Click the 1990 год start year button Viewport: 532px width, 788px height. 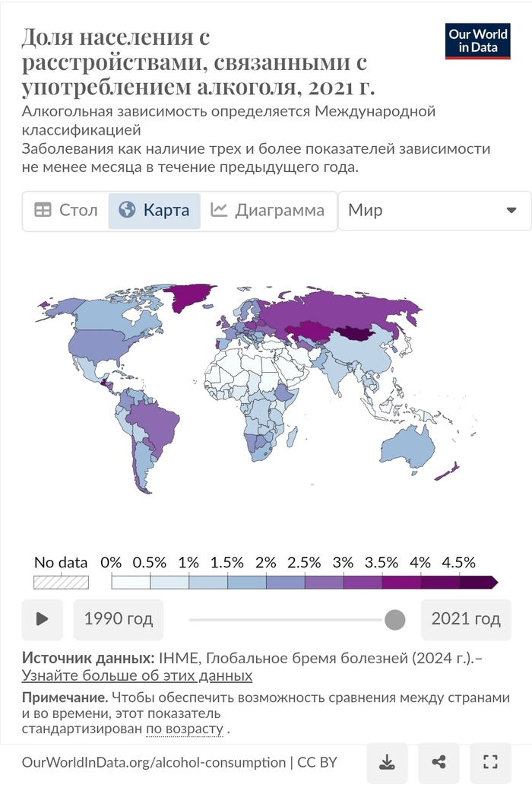pyautogui.click(x=119, y=618)
